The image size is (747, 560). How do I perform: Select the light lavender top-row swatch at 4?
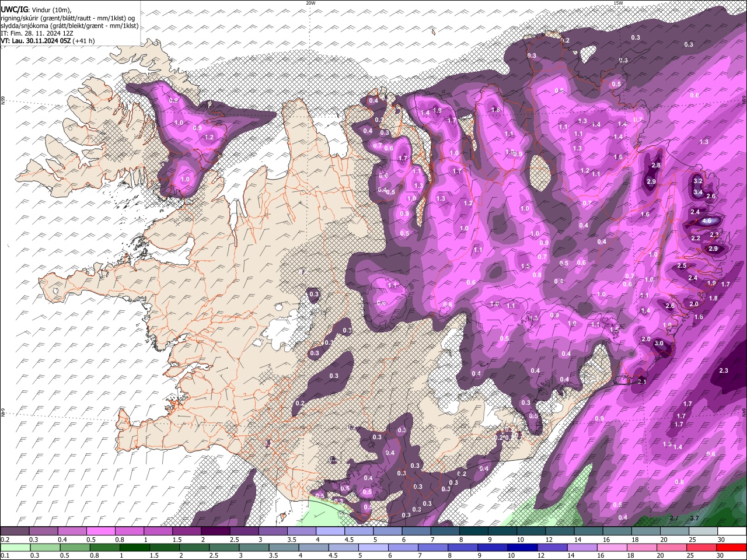click(330, 531)
